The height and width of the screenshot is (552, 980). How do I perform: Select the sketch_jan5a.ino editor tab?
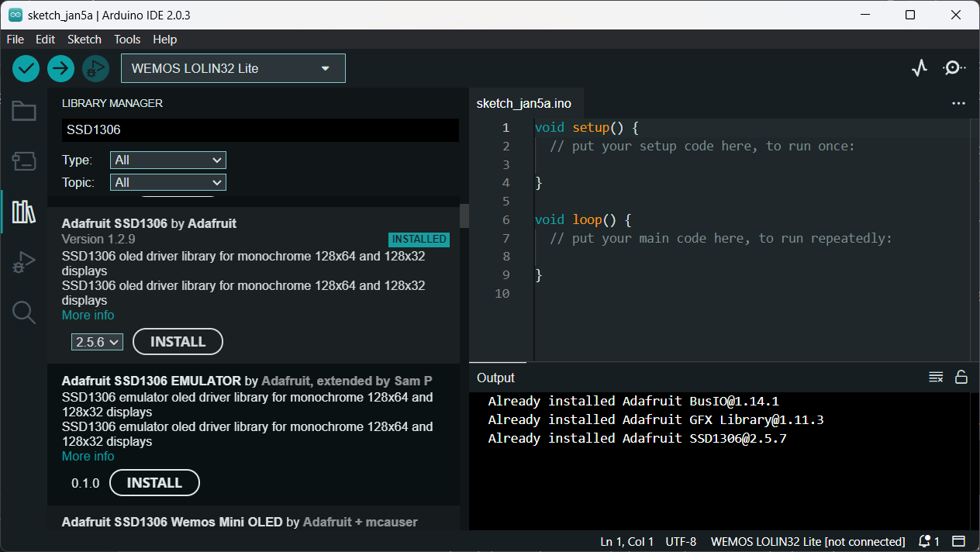click(x=524, y=103)
